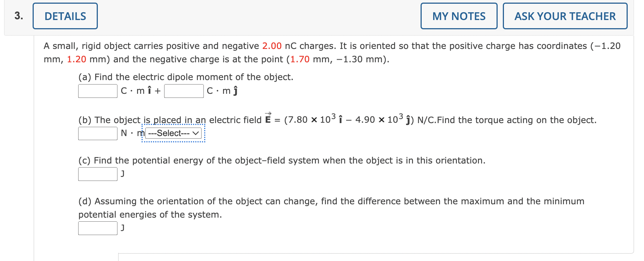Viewport: 644px width, 261px height.
Task: Click the part (a) question text
Action: tap(185, 77)
